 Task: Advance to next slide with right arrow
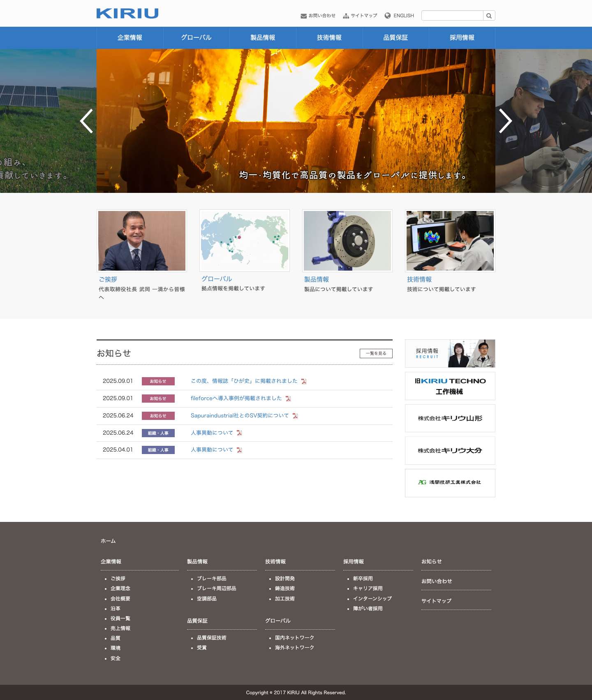point(506,121)
